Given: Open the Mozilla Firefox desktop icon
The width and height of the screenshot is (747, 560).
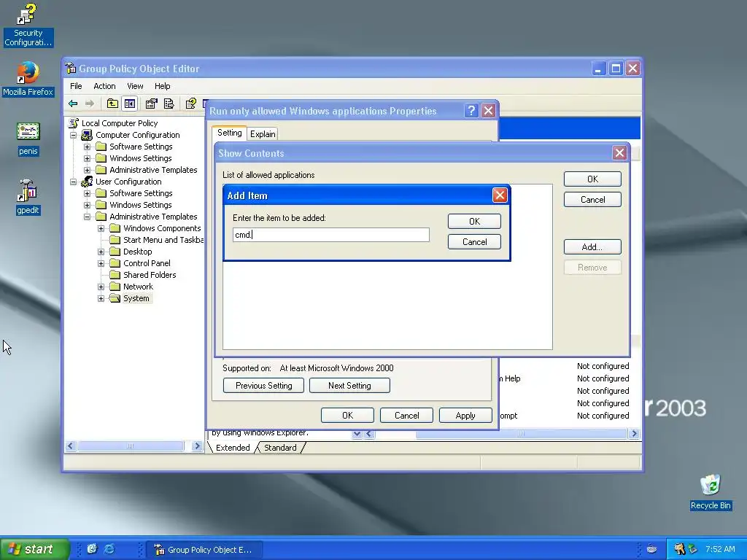Looking at the screenshot, I should point(28,79).
